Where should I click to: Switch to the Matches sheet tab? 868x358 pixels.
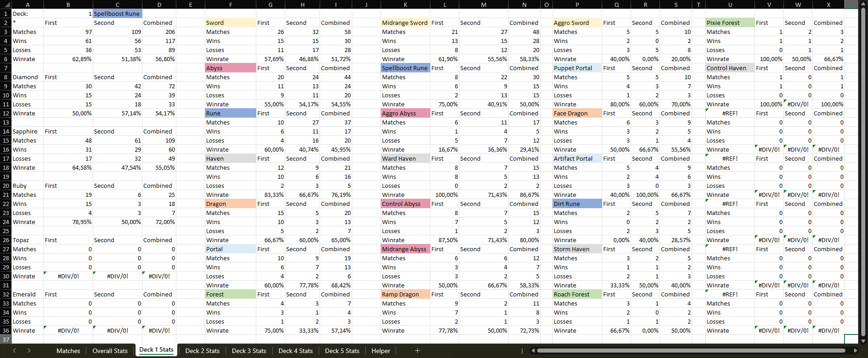coord(68,351)
